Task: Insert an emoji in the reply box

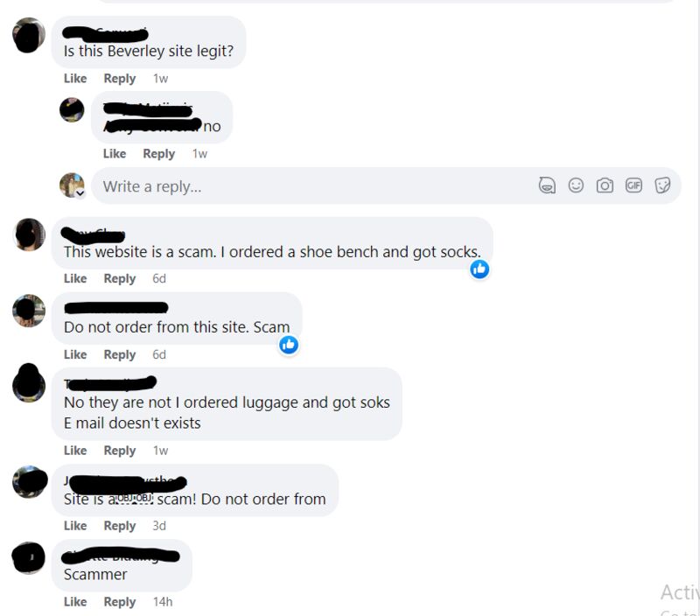Action: click(576, 185)
